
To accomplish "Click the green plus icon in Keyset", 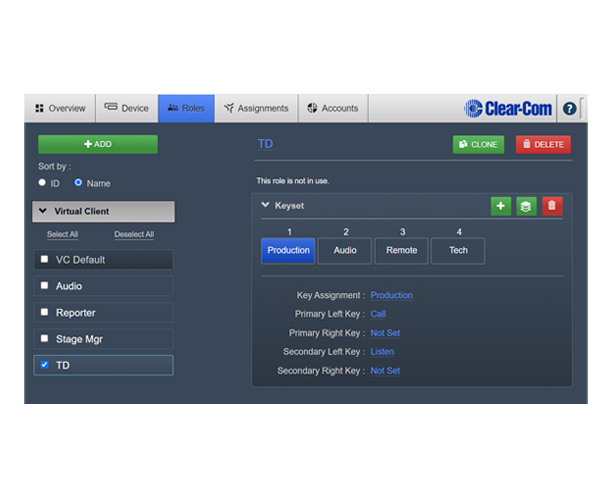I will (x=501, y=206).
